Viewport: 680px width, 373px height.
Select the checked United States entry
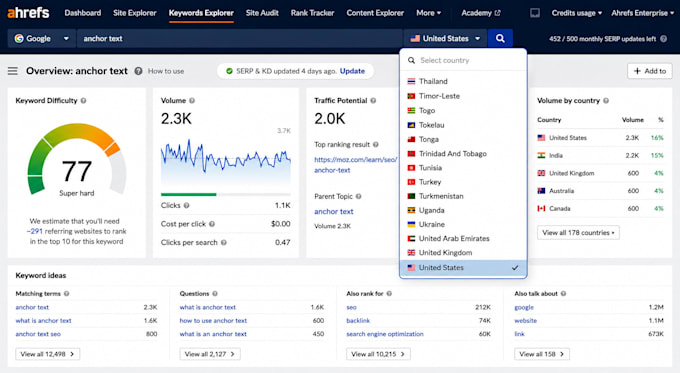click(x=463, y=268)
